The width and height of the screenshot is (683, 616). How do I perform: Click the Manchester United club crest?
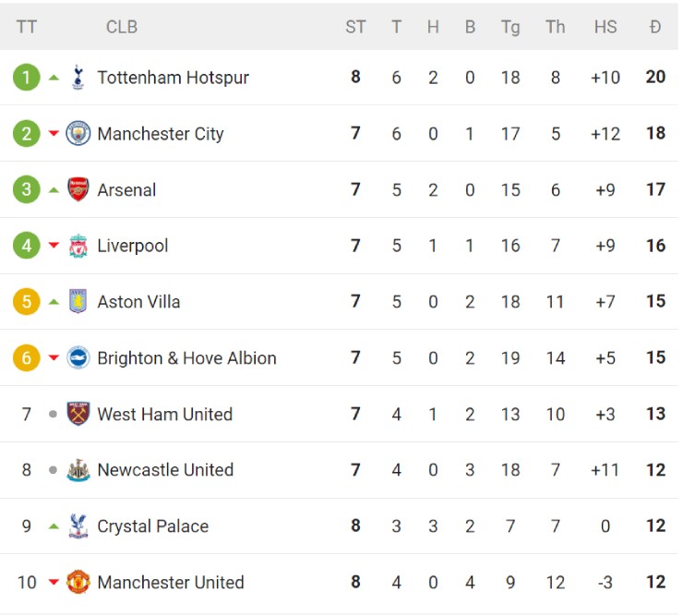78,583
